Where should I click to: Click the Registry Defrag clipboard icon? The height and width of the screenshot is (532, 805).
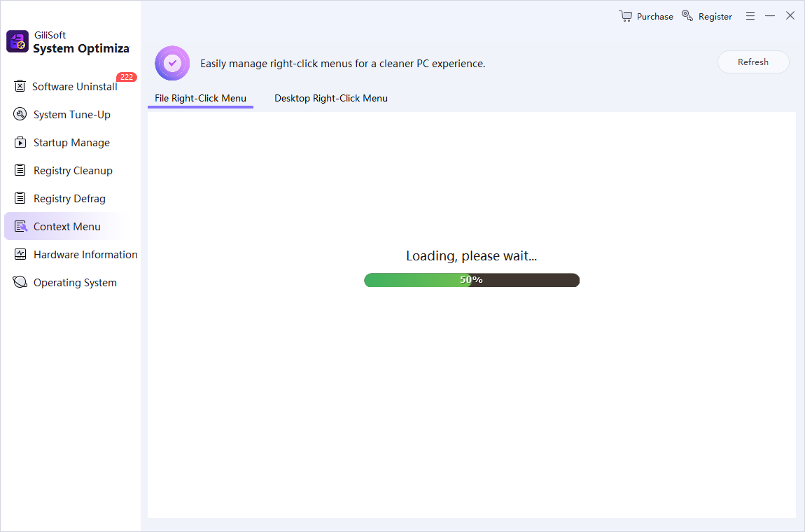[x=20, y=198]
